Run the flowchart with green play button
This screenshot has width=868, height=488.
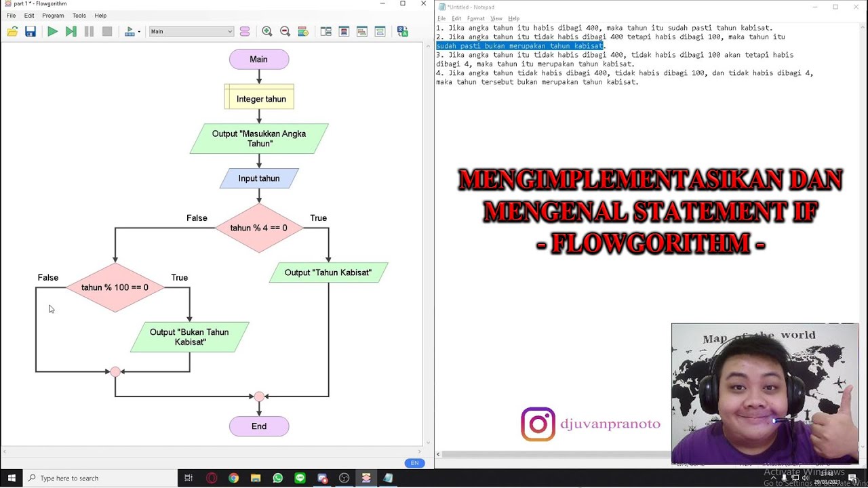(x=52, y=31)
